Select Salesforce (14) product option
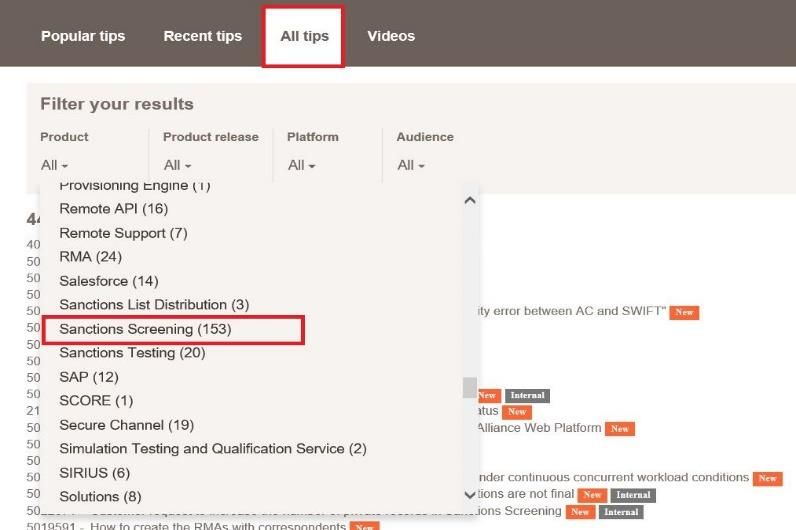This screenshot has width=796, height=530. pos(109,281)
